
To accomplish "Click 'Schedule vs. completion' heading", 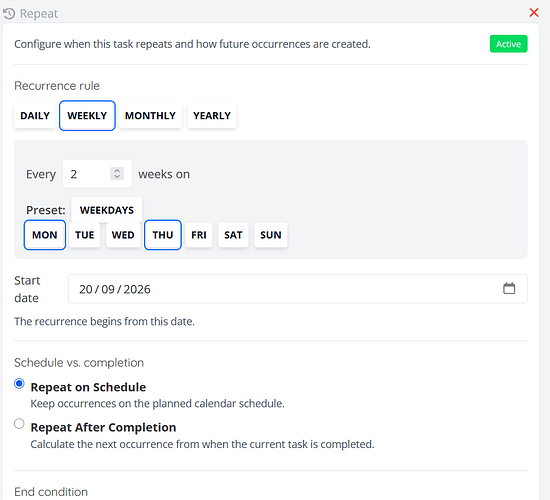I will click(x=79, y=362).
